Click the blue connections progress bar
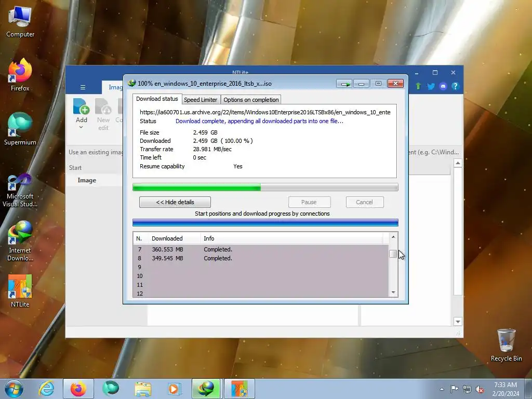 coord(265,222)
